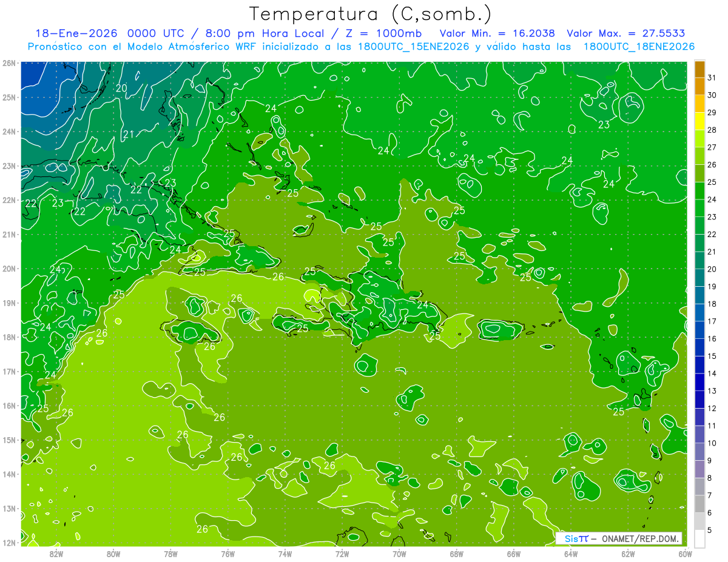The width and height of the screenshot is (728, 562).
Task: Click the 26N latitude axis label
Action: click(8, 63)
